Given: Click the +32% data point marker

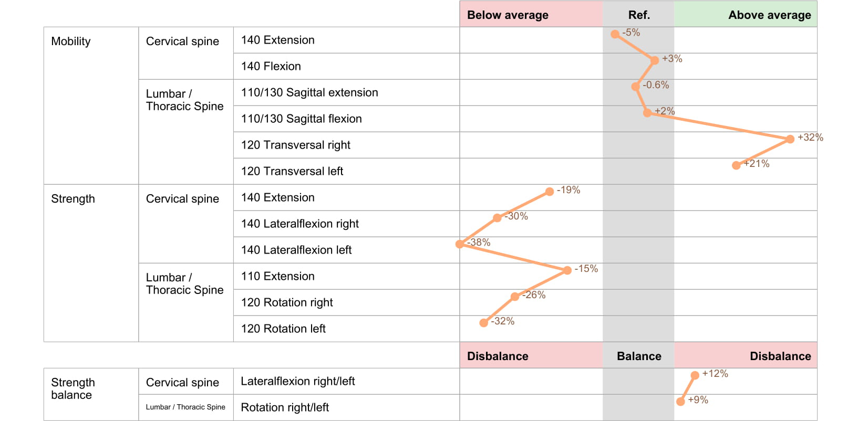Looking at the screenshot, I should [790, 139].
